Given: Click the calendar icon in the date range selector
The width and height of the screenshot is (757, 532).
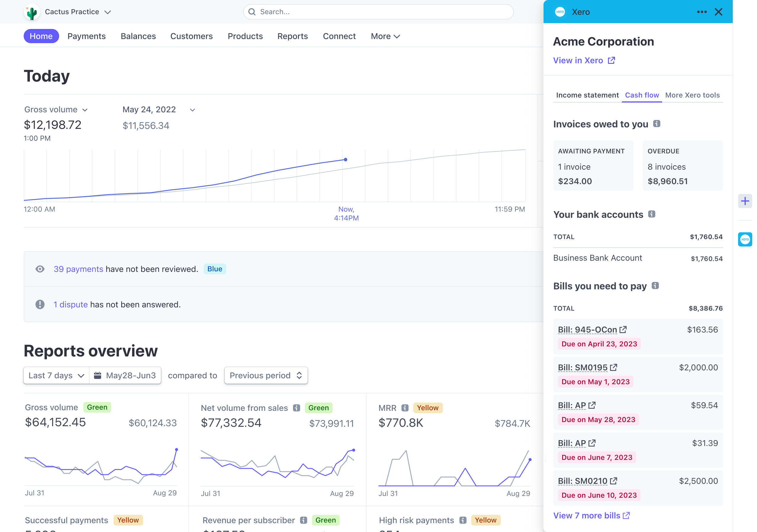Looking at the screenshot, I should [98, 375].
